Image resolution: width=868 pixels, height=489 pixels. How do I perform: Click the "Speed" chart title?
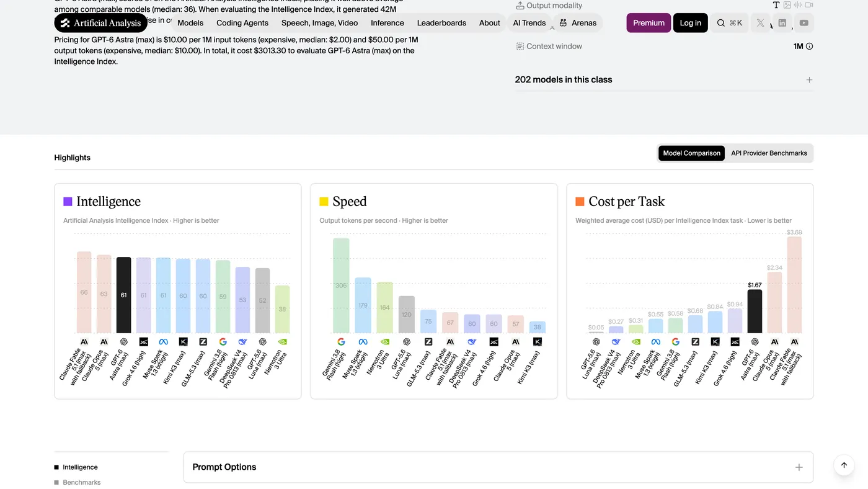click(x=350, y=202)
